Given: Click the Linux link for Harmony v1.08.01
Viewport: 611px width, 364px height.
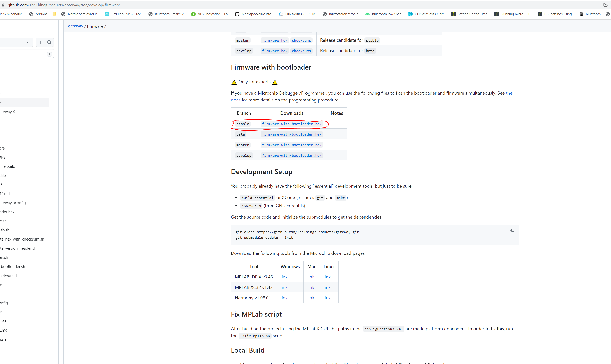Looking at the screenshot, I should (327, 298).
